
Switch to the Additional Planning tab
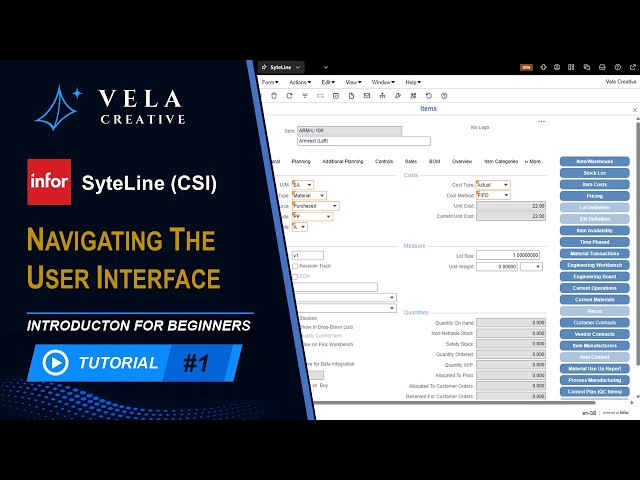tap(342, 162)
